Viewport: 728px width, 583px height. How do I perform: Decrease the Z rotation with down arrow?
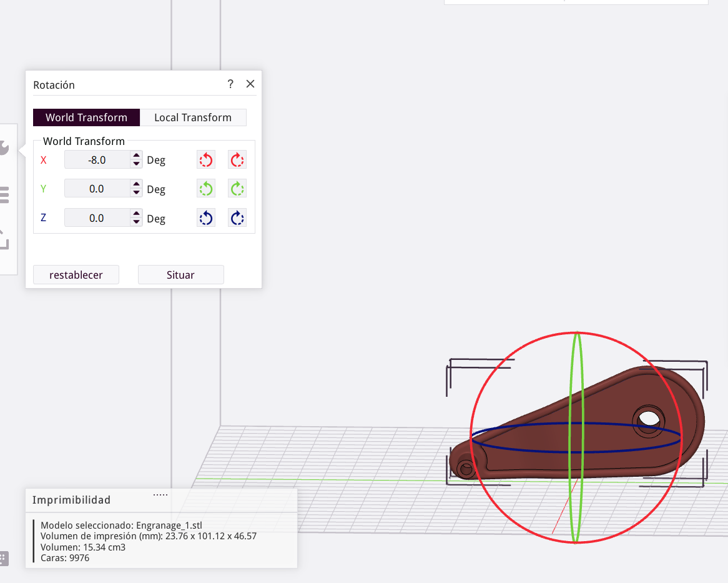point(136,222)
